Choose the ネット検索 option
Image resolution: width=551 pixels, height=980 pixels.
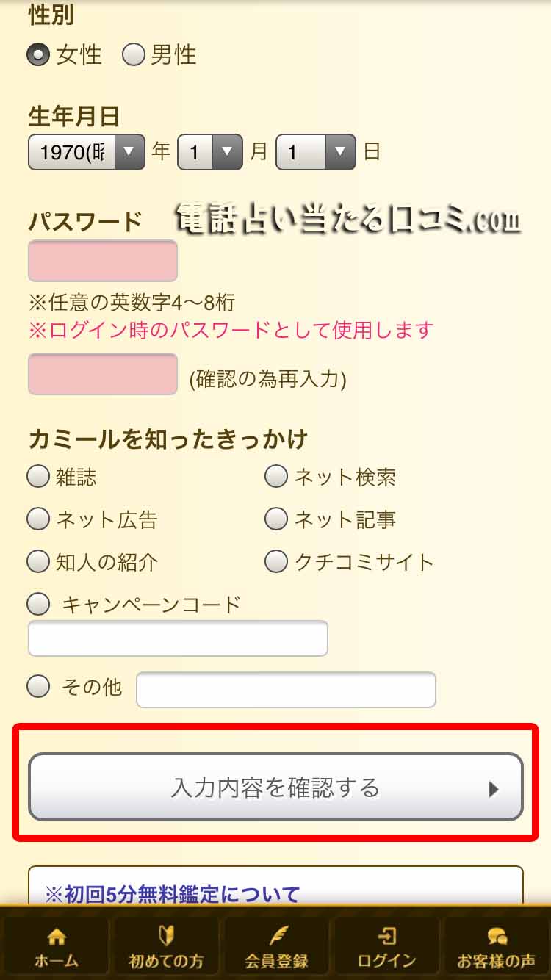tap(276, 478)
